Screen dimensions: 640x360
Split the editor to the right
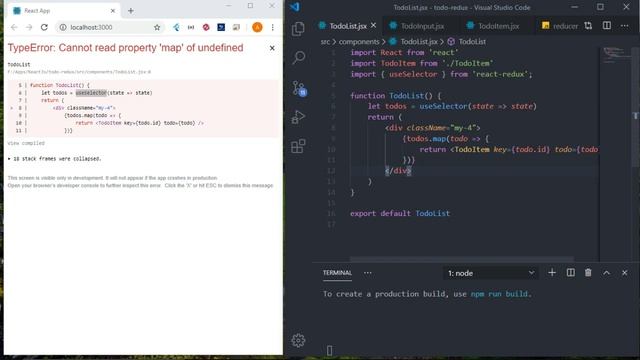607,26
